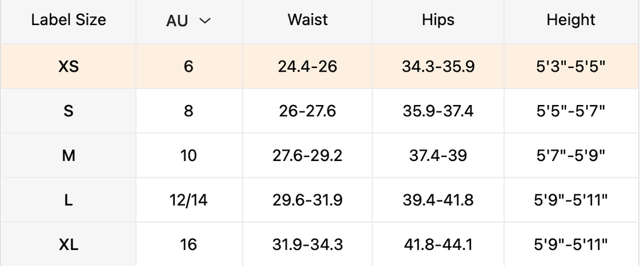This screenshot has height=266, width=644.
Task: Click the Label Size column header
Action: [x=69, y=20]
